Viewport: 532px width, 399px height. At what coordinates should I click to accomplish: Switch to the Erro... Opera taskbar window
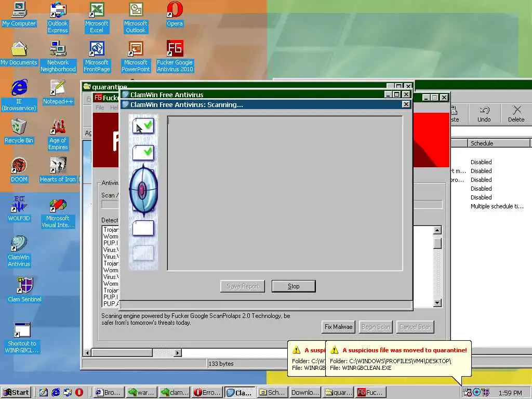207,393
